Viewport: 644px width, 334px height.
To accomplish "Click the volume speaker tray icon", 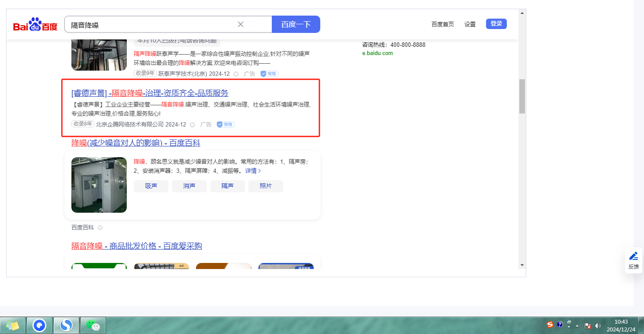I will (598, 325).
